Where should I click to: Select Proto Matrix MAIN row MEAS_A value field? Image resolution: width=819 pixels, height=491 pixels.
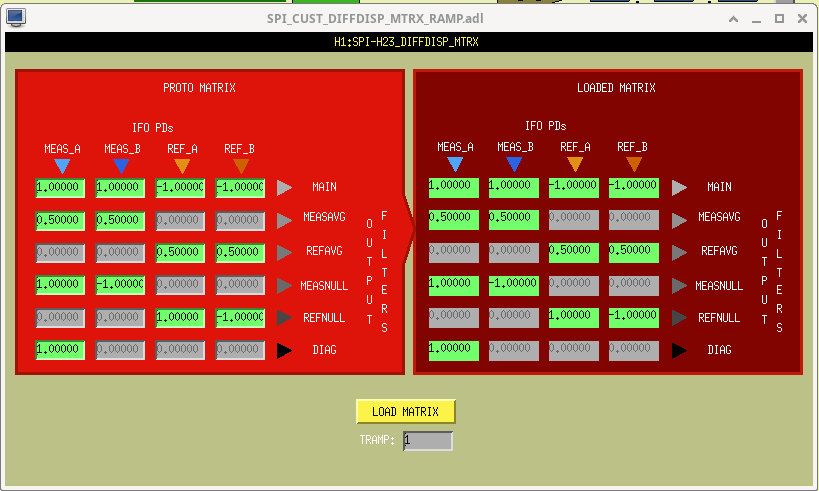click(x=60, y=188)
